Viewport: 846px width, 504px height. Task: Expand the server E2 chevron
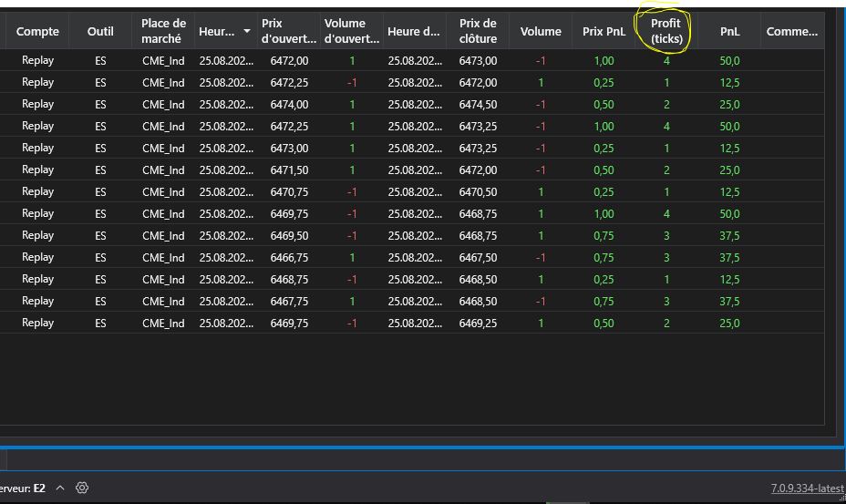pyautogui.click(x=60, y=489)
